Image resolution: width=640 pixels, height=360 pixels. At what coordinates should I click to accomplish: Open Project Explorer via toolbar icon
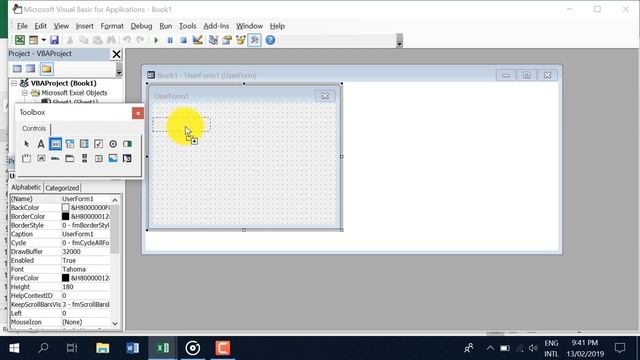213,40
